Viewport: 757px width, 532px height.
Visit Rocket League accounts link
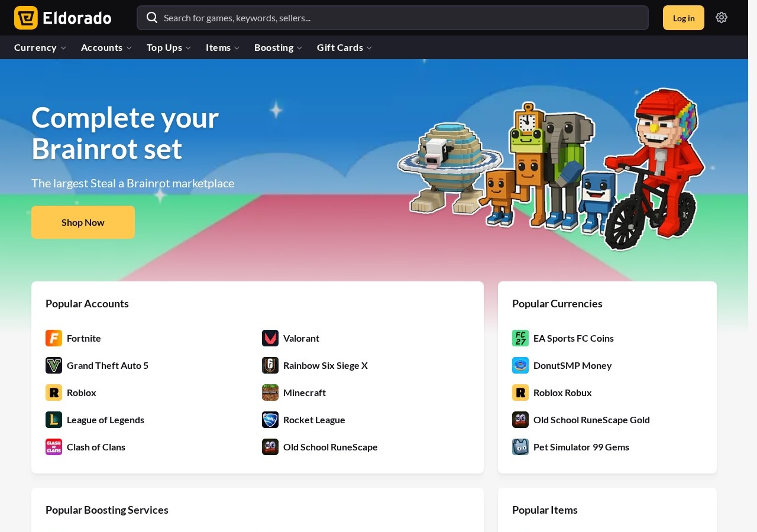point(314,420)
